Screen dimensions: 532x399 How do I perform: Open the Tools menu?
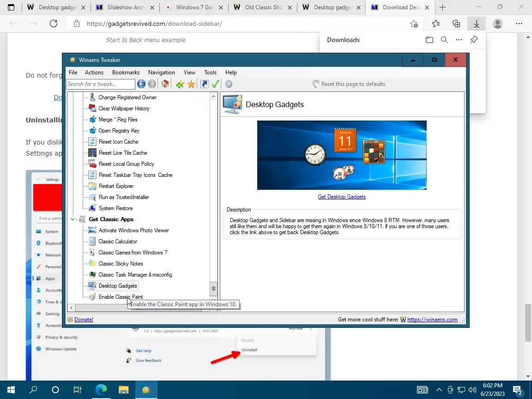coord(210,72)
